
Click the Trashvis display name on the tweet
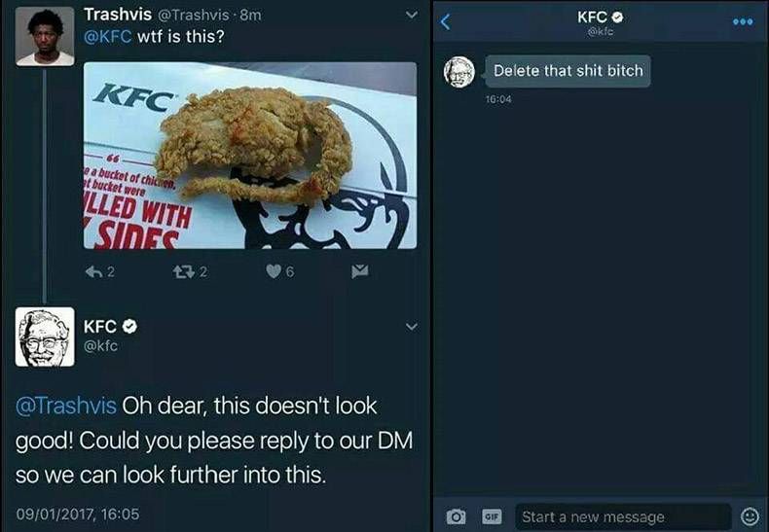point(115,15)
